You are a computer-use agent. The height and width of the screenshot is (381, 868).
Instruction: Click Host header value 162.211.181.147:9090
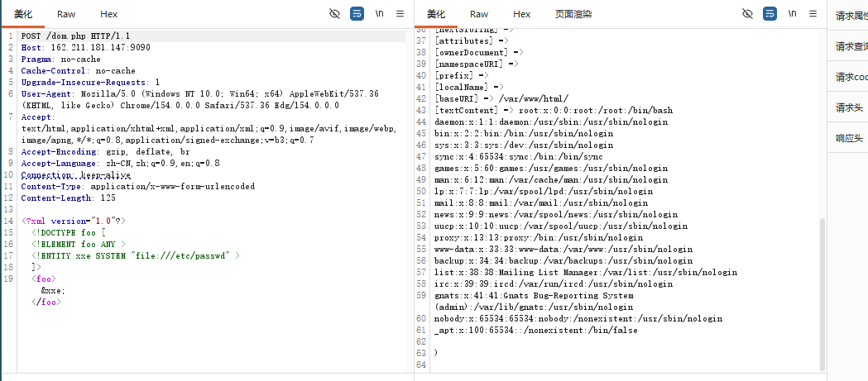pos(101,48)
